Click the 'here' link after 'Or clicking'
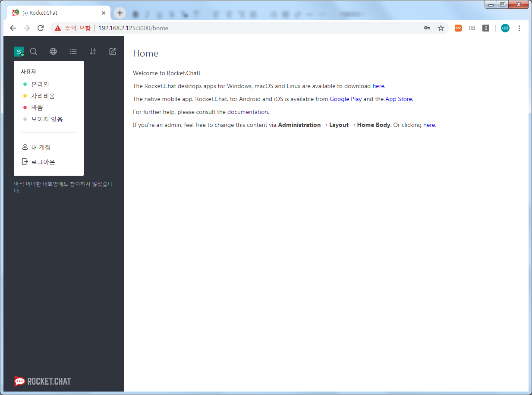This screenshot has height=395, width=532. click(x=429, y=125)
